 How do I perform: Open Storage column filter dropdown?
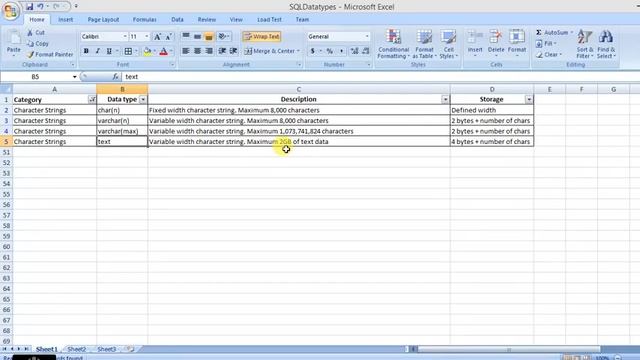(x=529, y=99)
